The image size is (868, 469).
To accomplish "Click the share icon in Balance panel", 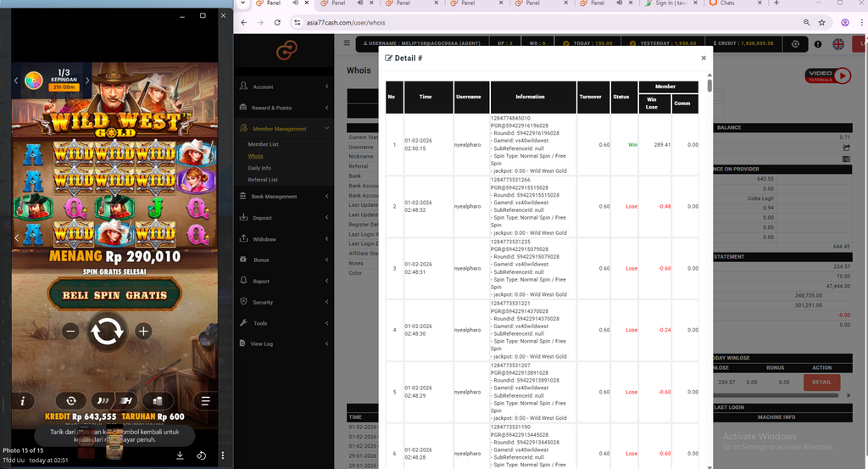I will click(846, 148).
